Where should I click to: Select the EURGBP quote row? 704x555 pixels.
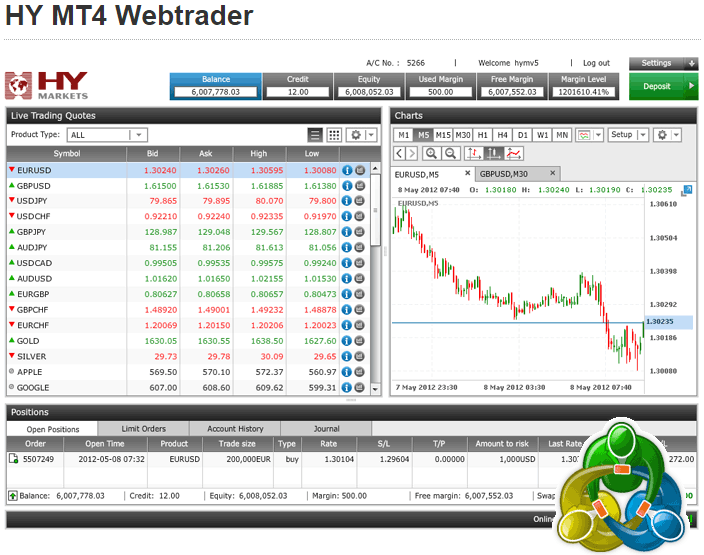[x=188, y=294]
